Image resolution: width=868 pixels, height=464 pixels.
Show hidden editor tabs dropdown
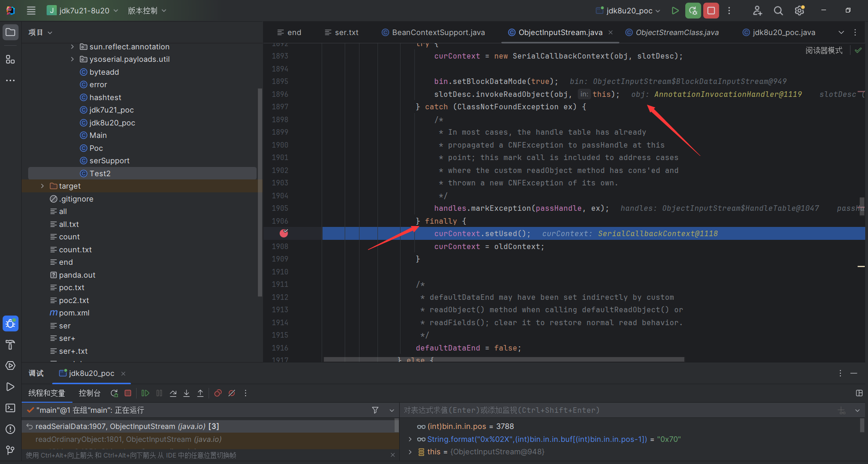point(841,32)
